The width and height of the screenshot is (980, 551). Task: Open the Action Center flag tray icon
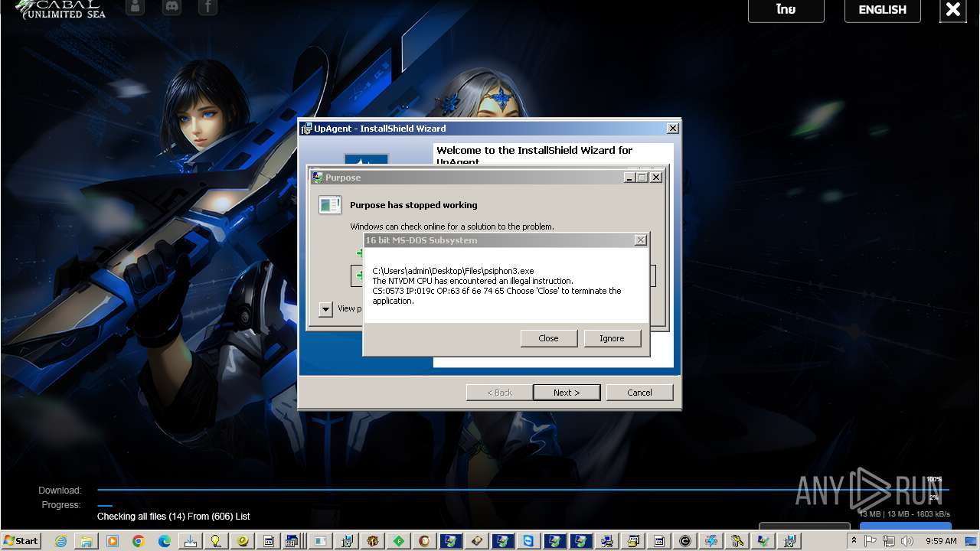pos(871,541)
